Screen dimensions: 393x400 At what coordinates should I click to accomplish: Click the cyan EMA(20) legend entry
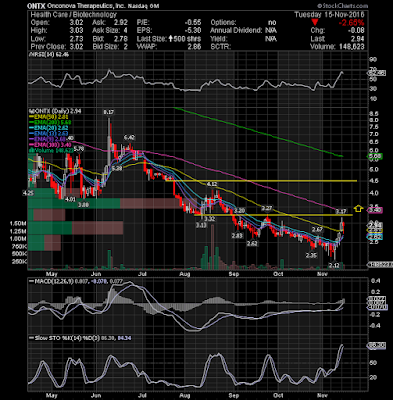click(49, 128)
